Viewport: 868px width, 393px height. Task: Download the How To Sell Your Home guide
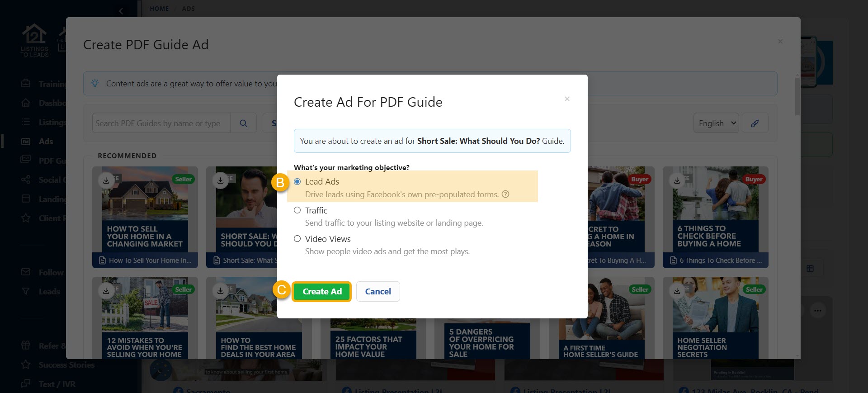(106, 180)
